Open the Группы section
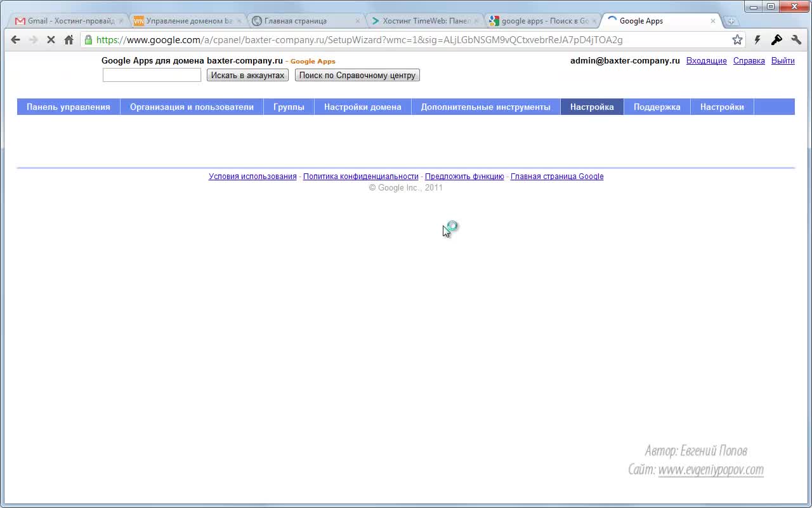This screenshot has width=812, height=508. click(x=289, y=107)
